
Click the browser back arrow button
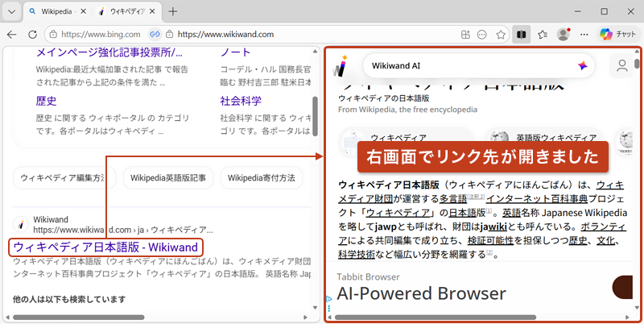click(x=12, y=35)
